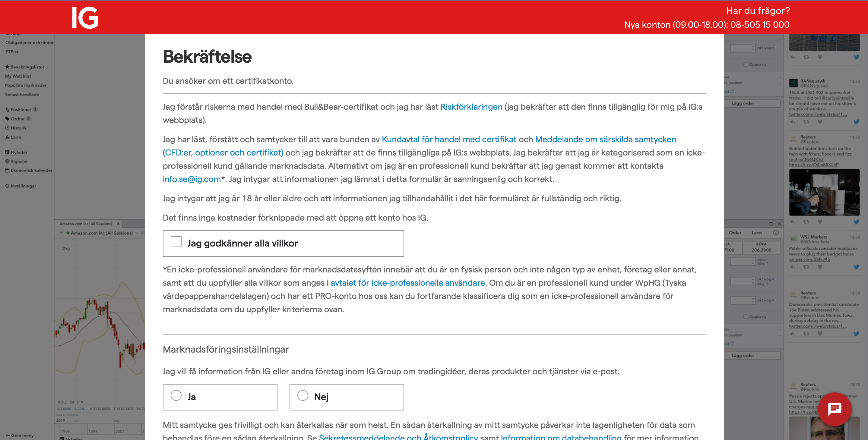Select the 'Ja' marketing radio button

[x=176, y=395]
